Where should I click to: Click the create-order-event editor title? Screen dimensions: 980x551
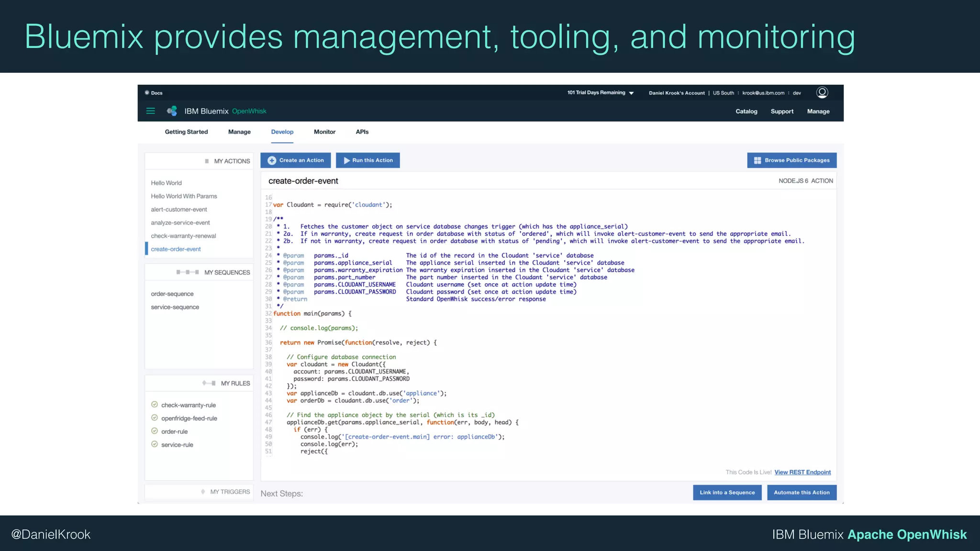point(303,181)
